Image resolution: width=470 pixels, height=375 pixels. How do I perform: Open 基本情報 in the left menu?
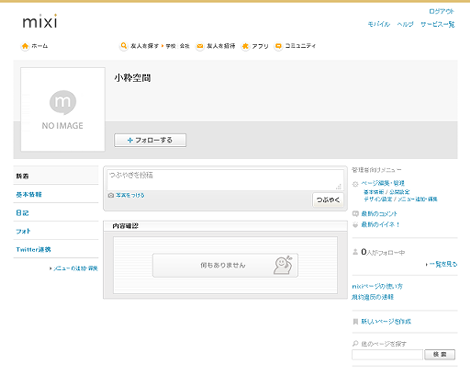(29, 194)
